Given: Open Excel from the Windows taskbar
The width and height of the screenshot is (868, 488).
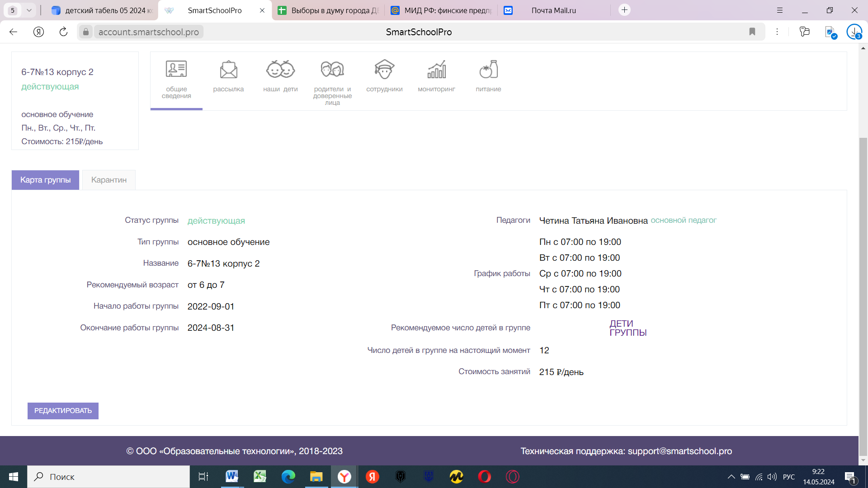Looking at the screenshot, I should tap(260, 477).
